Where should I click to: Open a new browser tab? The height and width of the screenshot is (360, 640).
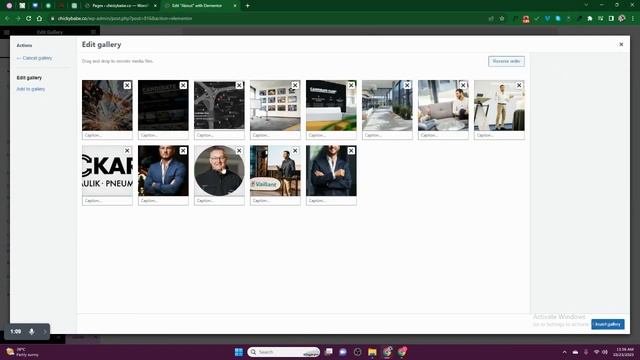(247, 6)
